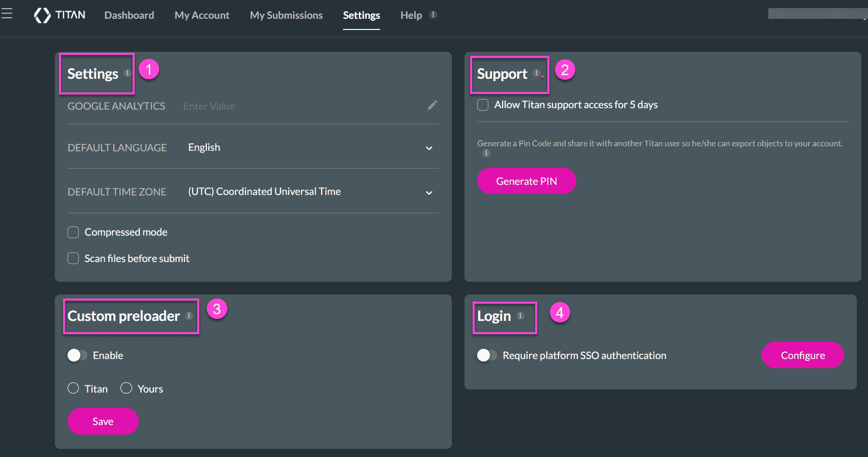The width and height of the screenshot is (868, 457).
Task: Click the pencil icon for Google Analytics
Action: [x=432, y=105]
